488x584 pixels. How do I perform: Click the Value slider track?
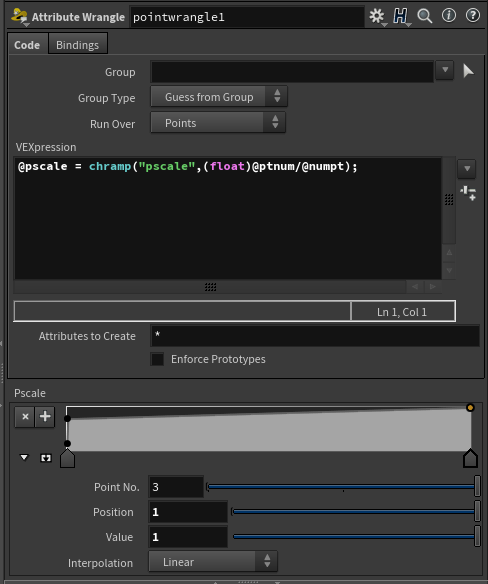354,536
